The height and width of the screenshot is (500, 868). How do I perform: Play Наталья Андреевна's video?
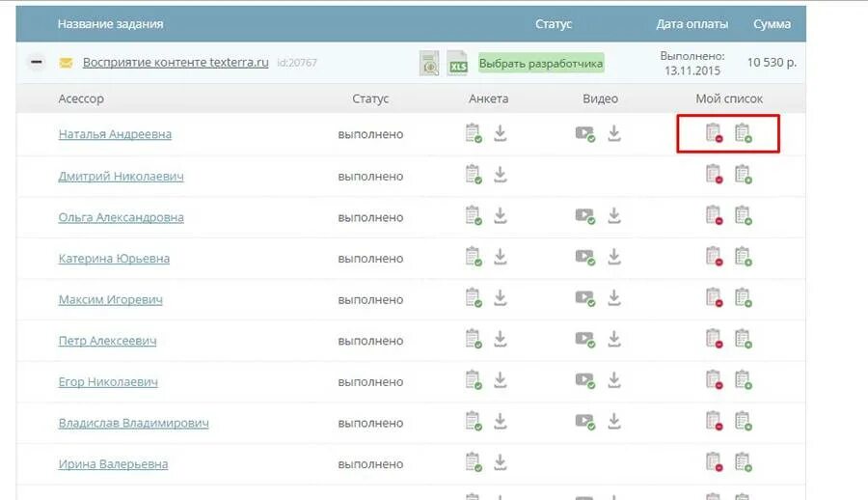pyautogui.click(x=585, y=133)
